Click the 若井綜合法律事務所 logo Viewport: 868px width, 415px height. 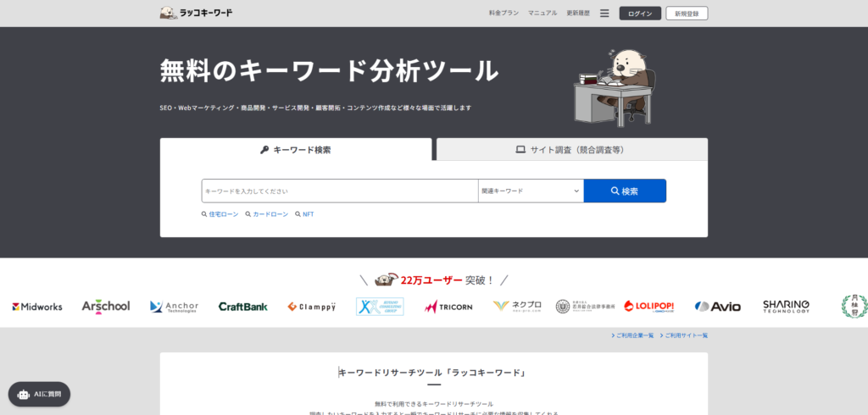[586, 307]
